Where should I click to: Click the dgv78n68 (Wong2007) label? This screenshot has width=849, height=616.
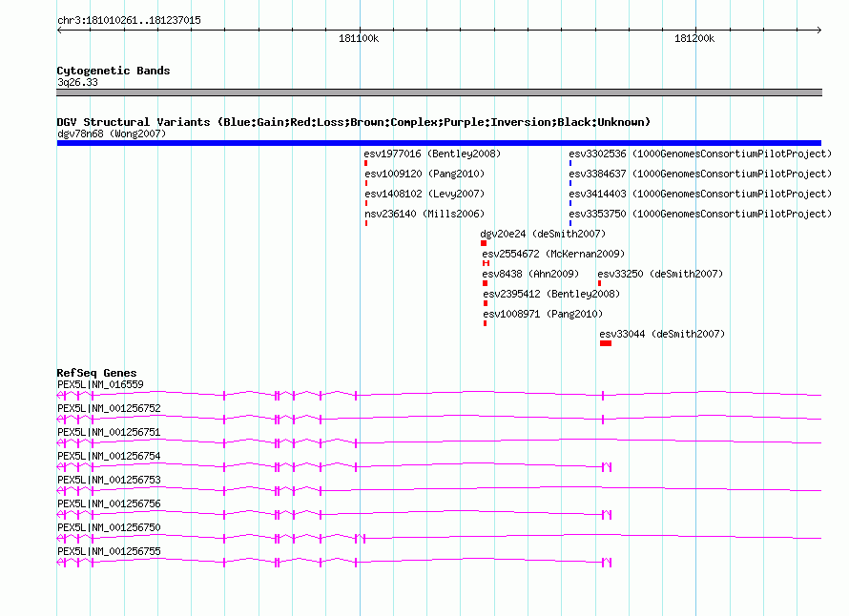pos(112,133)
